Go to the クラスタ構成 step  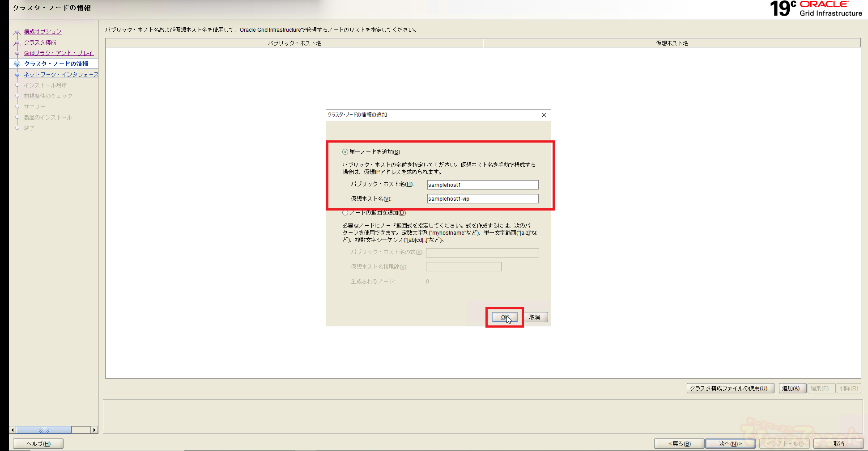[40, 42]
